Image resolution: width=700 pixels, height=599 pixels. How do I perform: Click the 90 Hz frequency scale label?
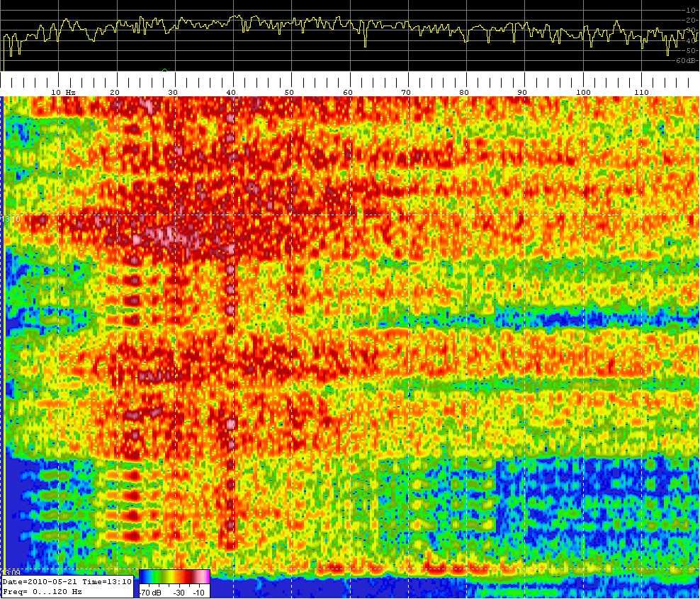click(521, 92)
